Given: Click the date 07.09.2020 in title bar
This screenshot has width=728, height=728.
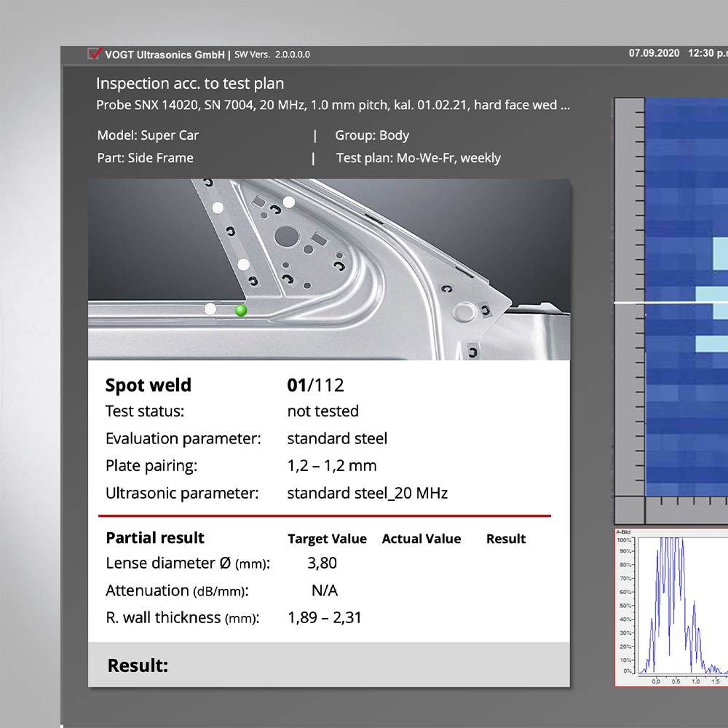Looking at the screenshot, I should 654,53.
